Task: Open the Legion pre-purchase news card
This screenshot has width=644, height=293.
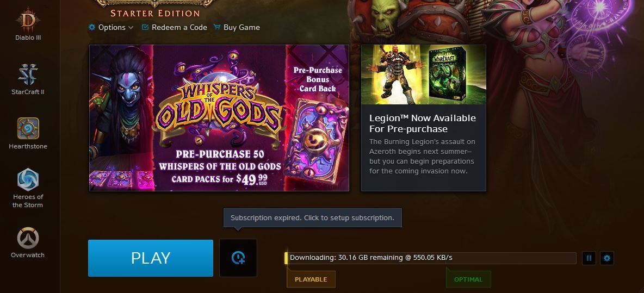Action: (x=424, y=118)
